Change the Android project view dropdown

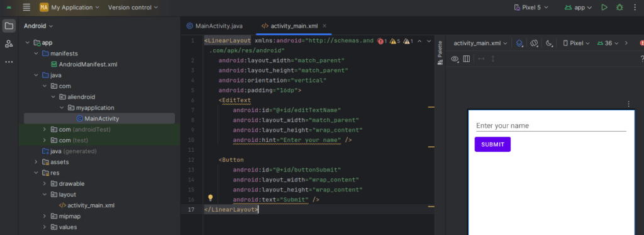[x=38, y=26]
